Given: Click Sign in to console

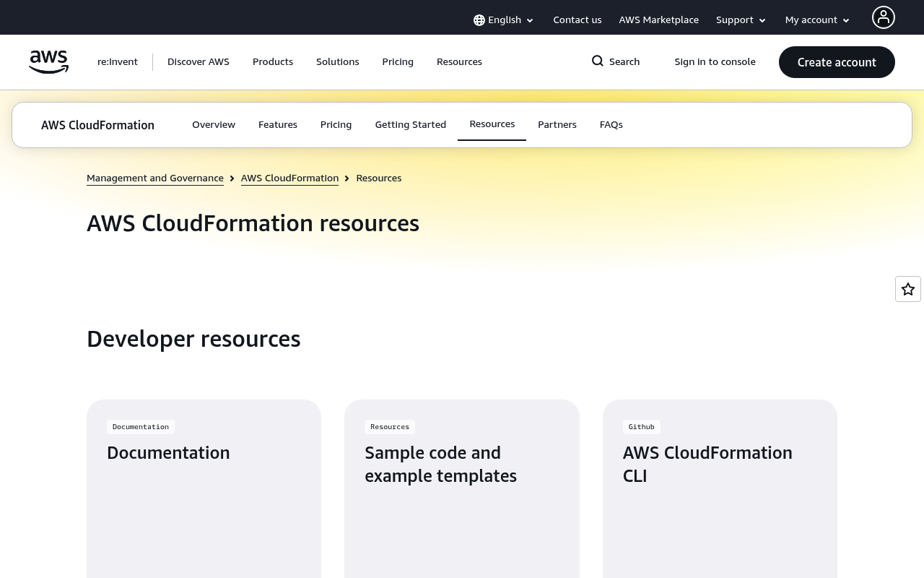Looking at the screenshot, I should point(715,62).
